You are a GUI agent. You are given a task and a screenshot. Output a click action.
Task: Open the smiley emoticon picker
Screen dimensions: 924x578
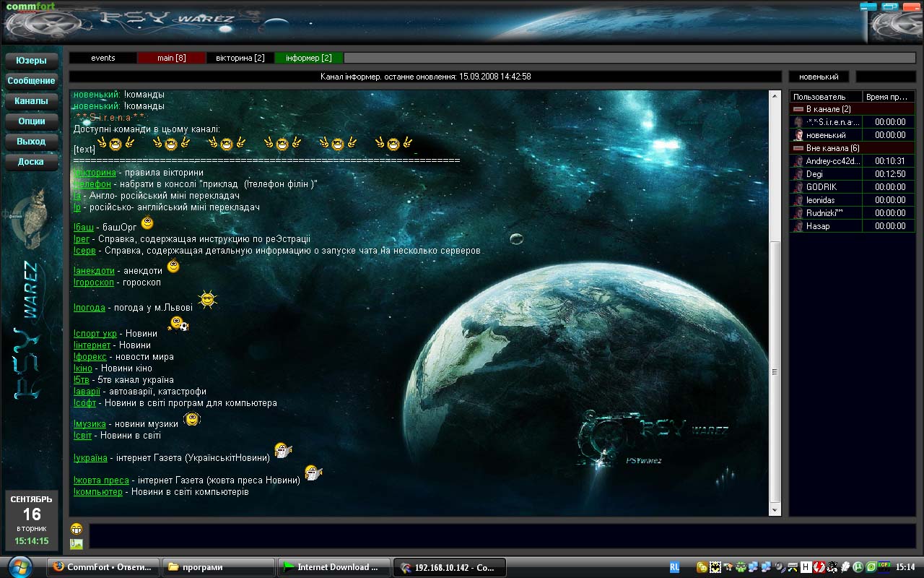click(77, 529)
